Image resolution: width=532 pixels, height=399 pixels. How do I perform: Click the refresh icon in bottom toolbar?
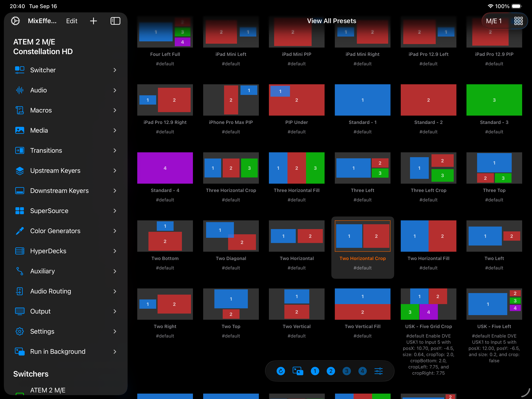click(x=281, y=371)
